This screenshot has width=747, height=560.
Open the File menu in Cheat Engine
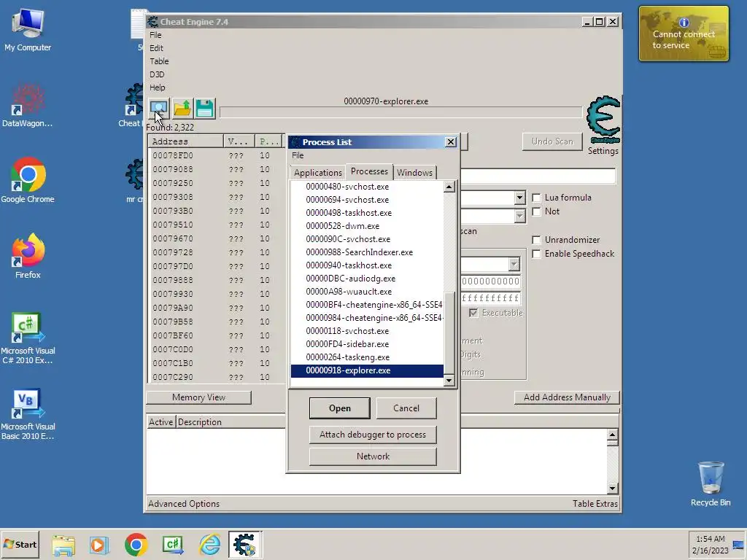click(x=155, y=35)
